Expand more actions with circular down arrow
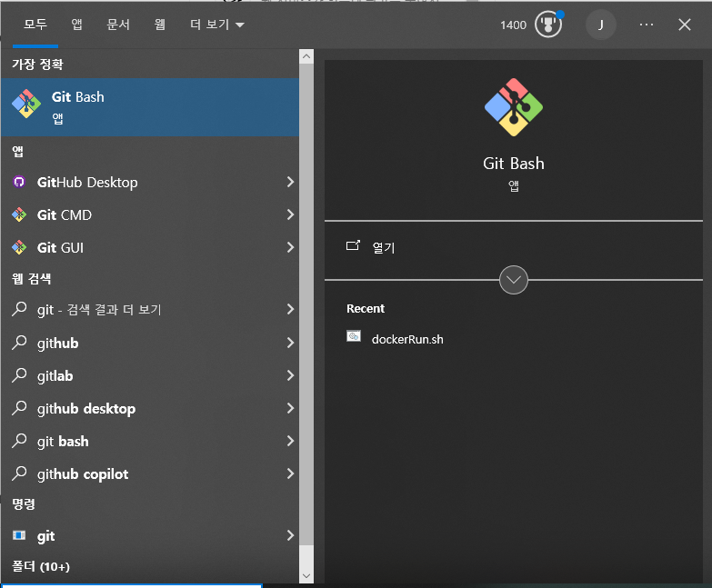Image resolution: width=712 pixels, height=588 pixels. (x=514, y=280)
